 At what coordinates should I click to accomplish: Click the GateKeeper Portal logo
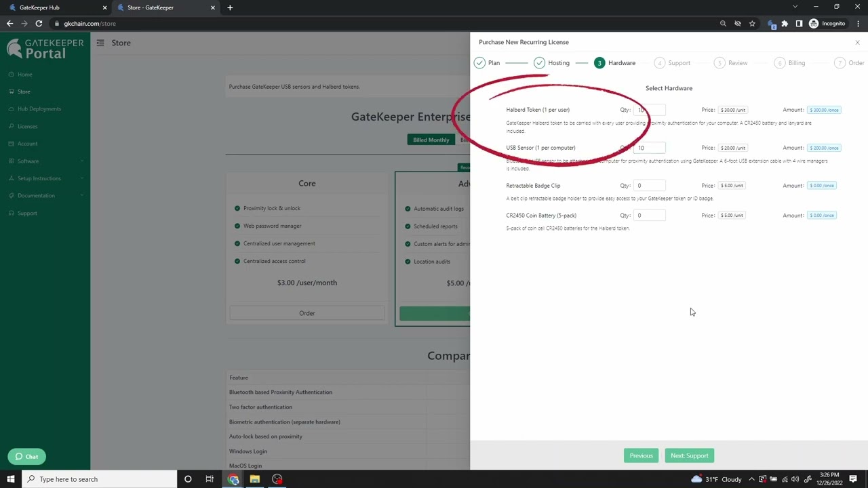(45, 48)
